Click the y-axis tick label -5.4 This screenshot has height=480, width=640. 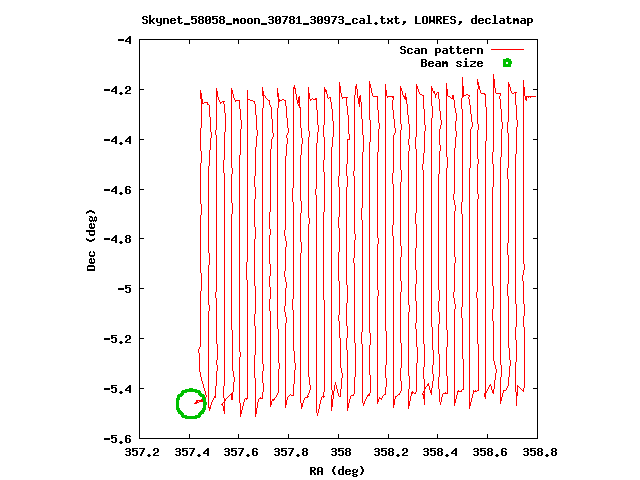point(118,389)
